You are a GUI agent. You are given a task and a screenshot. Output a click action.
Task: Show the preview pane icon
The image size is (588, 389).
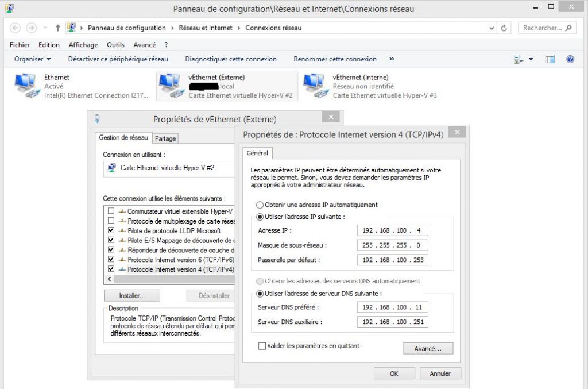click(x=550, y=59)
